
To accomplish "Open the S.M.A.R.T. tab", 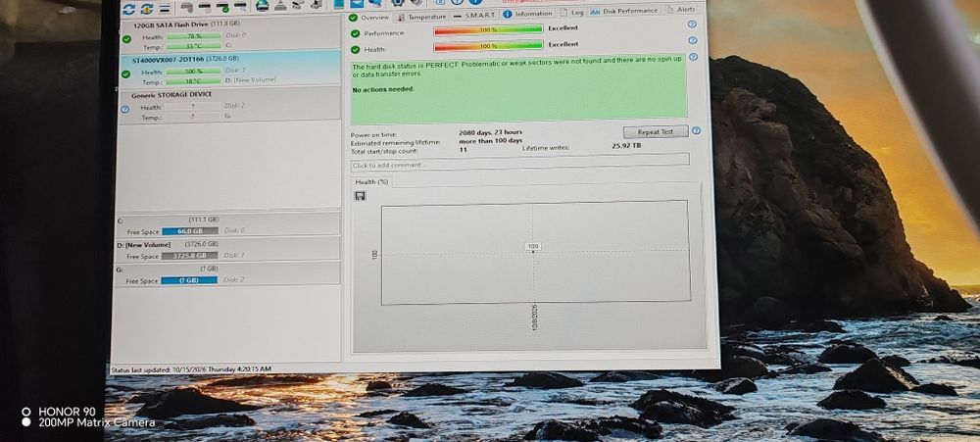I will [474, 15].
